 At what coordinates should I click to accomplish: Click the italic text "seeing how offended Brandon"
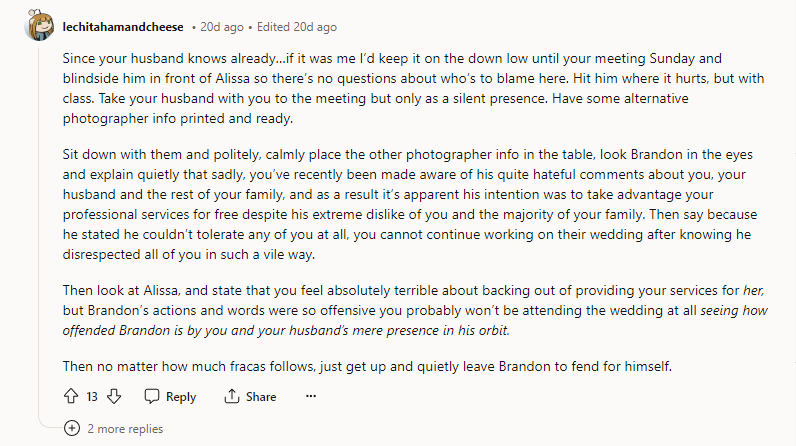point(415,320)
